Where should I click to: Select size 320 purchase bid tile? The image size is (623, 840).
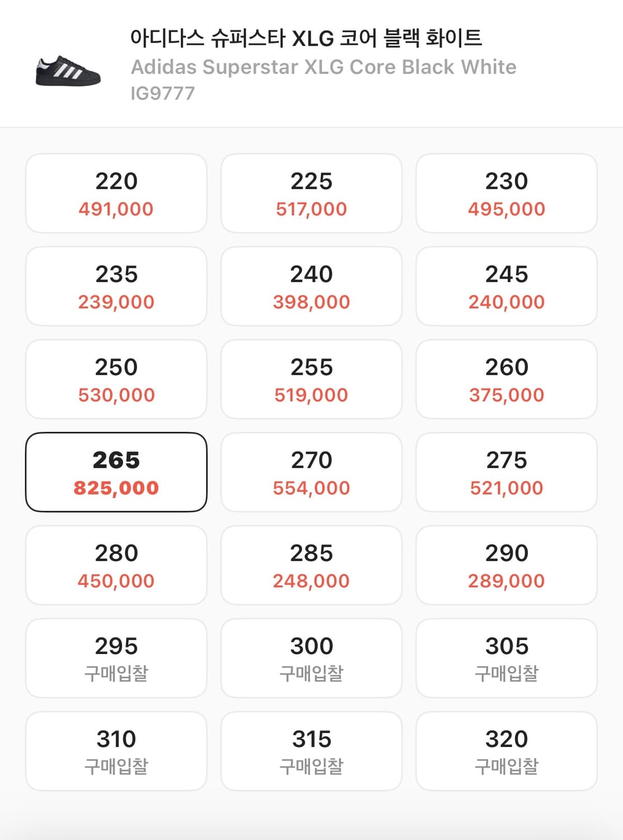[507, 752]
